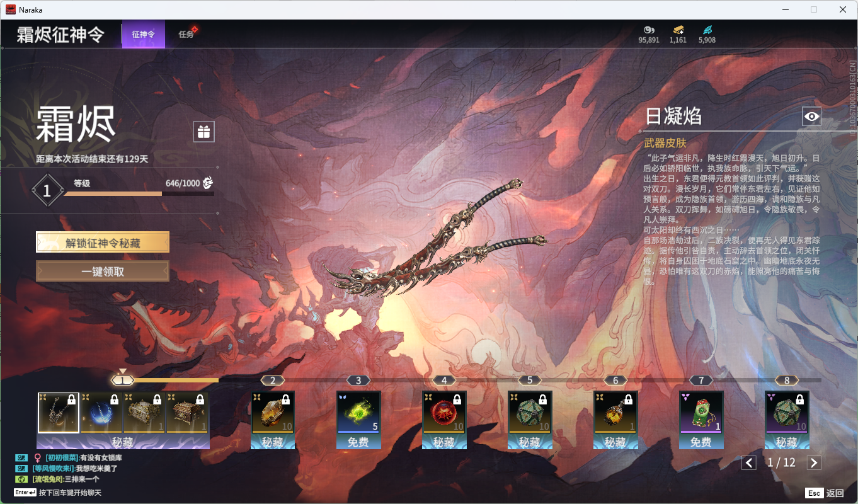Click the experience icon next to 646/1000
858x504 pixels.
[208, 183]
